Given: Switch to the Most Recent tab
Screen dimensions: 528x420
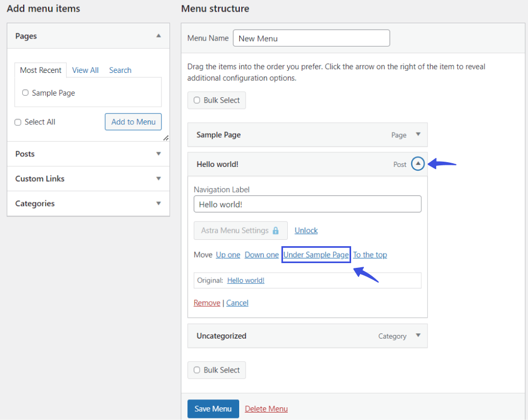Looking at the screenshot, I should [41, 70].
